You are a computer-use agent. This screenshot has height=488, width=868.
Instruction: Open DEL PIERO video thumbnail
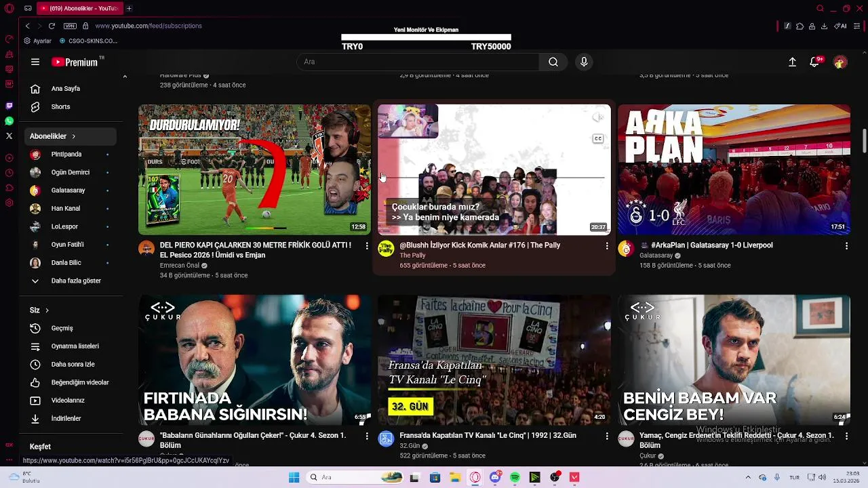click(x=254, y=169)
